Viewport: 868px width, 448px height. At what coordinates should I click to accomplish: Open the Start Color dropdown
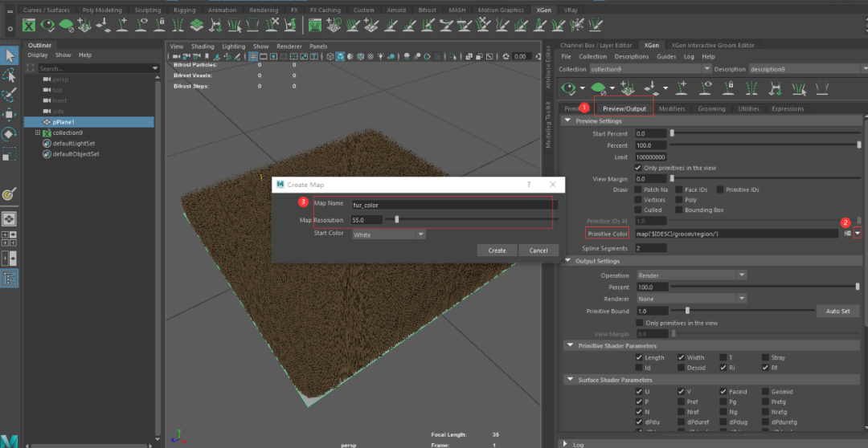click(x=388, y=234)
